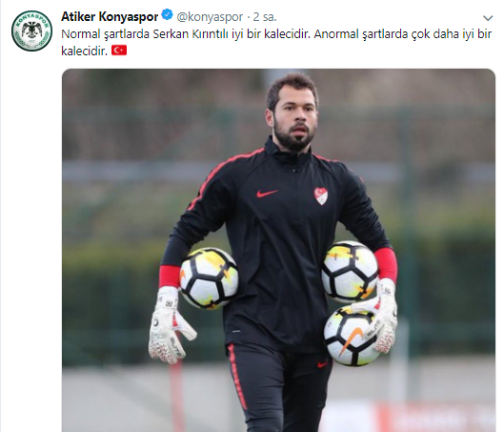Image resolution: width=504 pixels, height=432 pixels.
Task: Click the Turkish federation crest on jacket
Action: [x=320, y=195]
